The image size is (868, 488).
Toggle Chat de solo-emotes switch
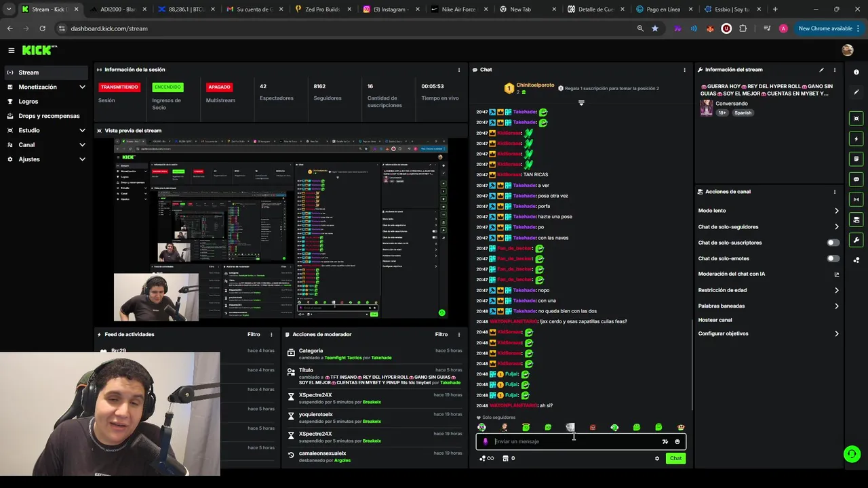tap(833, 258)
